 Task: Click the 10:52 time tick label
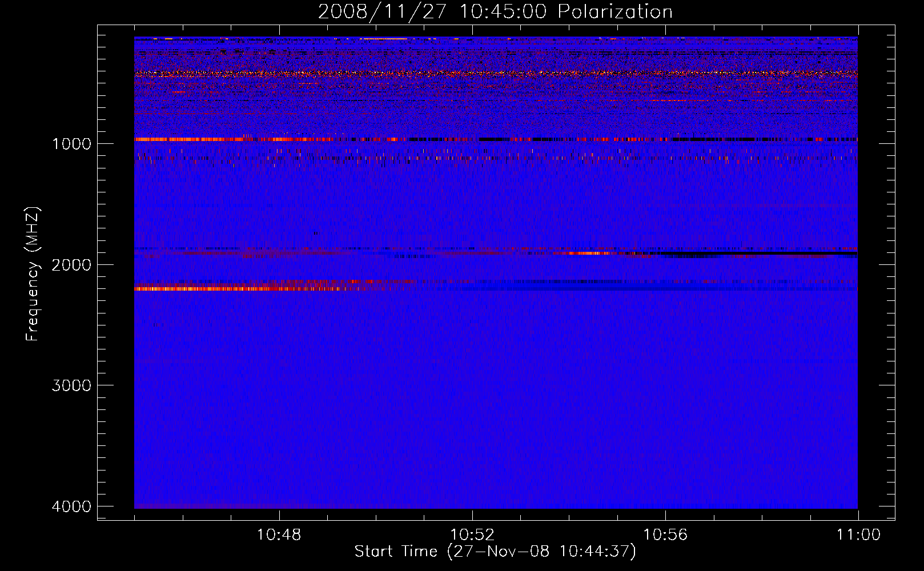[x=472, y=535]
